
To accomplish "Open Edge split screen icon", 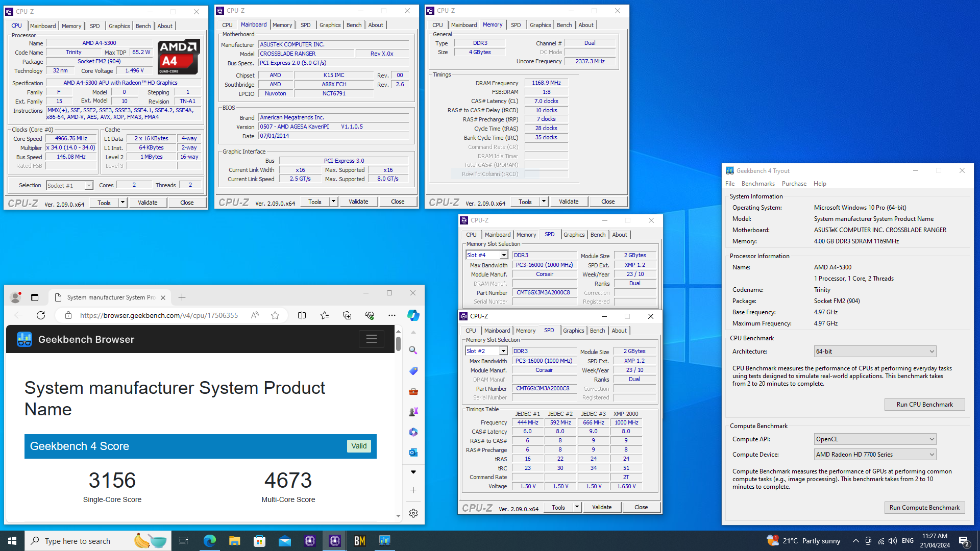I will [x=302, y=315].
